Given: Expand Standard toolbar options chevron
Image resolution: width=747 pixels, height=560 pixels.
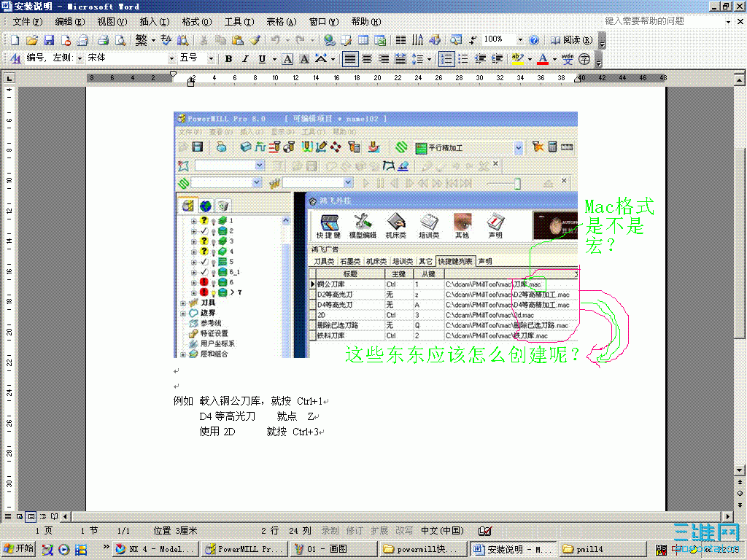Looking at the screenshot, I should pos(602,41).
